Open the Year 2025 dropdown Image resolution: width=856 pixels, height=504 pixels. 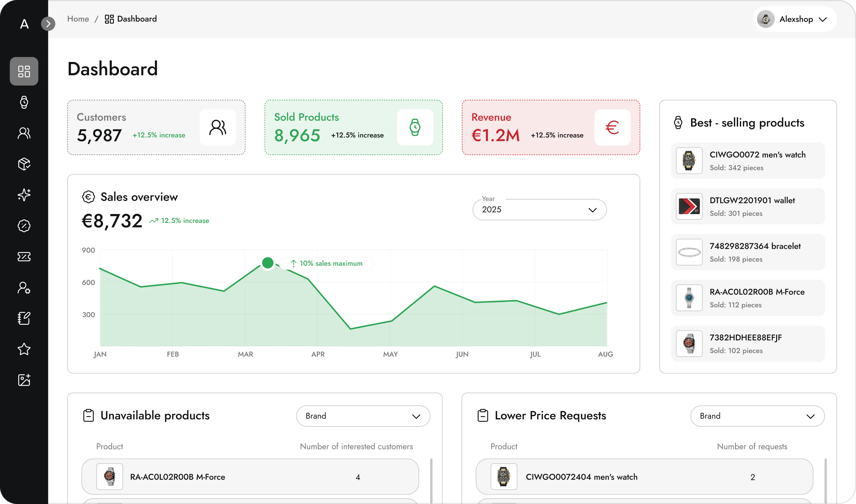[x=540, y=210]
